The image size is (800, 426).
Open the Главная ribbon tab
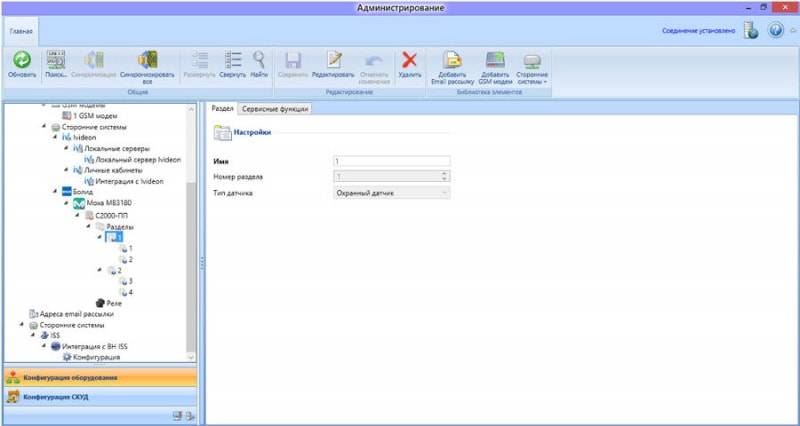point(21,32)
